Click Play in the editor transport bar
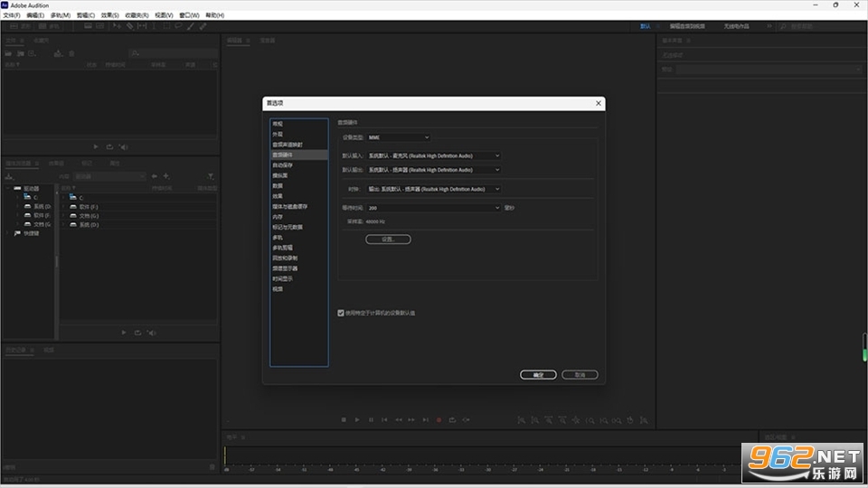Image resolution: width=868 pixels, height=488 pixels. coord(357,420)
